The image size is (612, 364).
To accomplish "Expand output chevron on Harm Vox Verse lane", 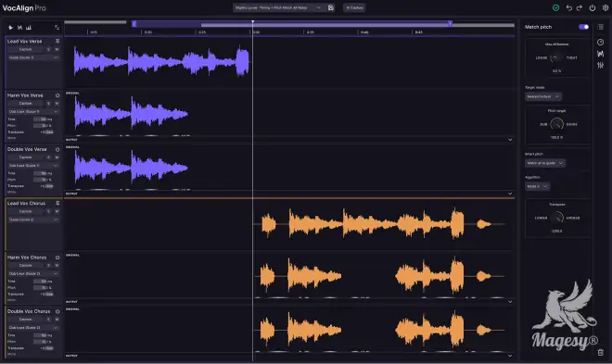I will [x=510, y=140].
